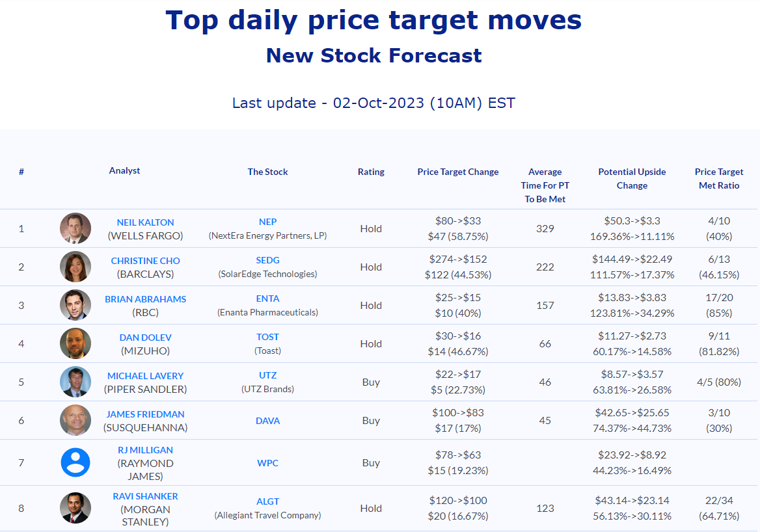Visit the ALGT stock link
Image resolution: width=760 pixels, height=532 pixels.
[267, 501]
